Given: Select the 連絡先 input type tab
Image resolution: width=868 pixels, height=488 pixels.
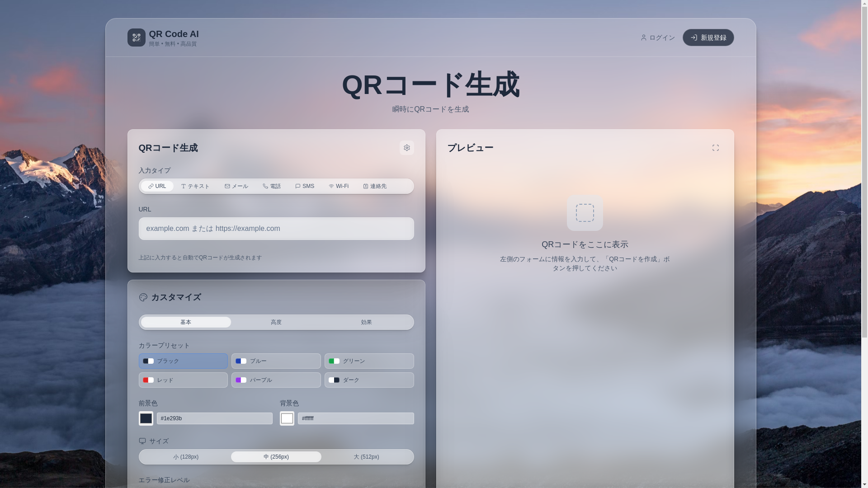Looking at the screenshot, I should click(x=374, y=186).
